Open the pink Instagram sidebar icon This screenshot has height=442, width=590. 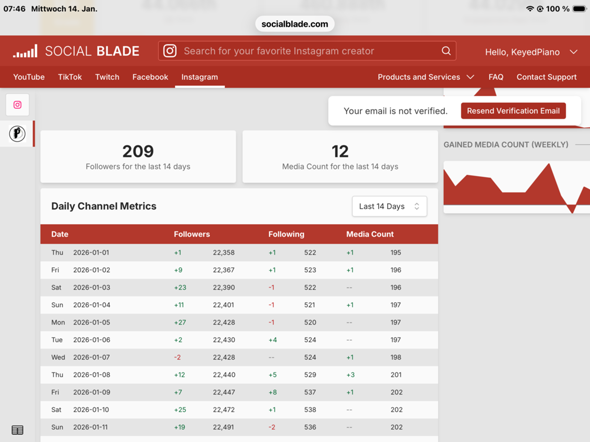(17, 105)
